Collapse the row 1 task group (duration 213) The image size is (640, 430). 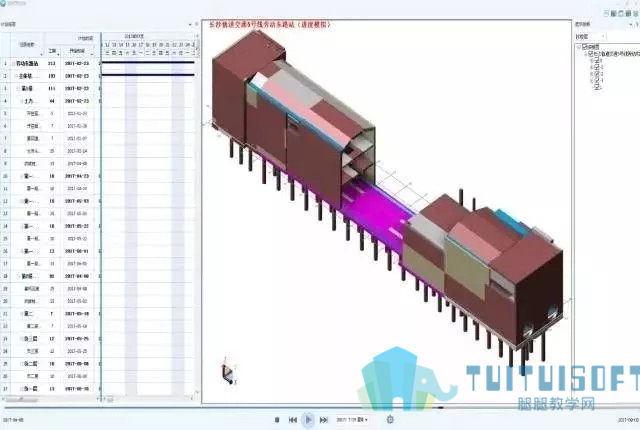13,64
